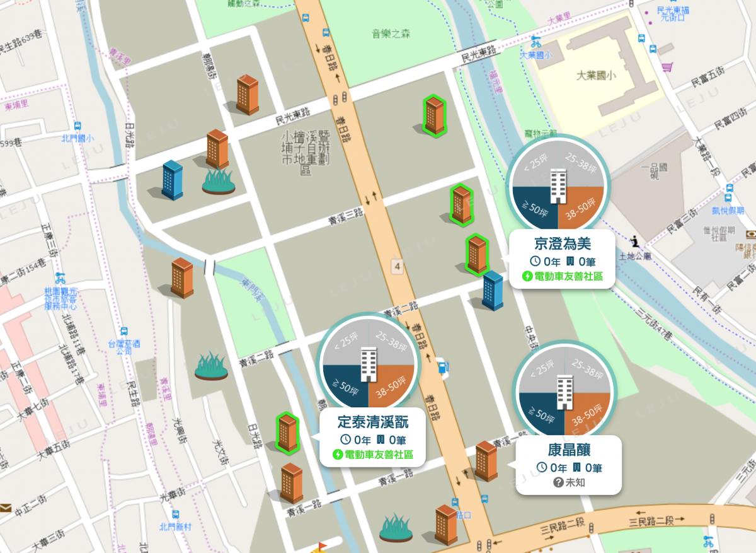Select < 25坪 segment of 康晶釀 pie
This screenshot has width=756, height=553.
[x=542, y=370]
